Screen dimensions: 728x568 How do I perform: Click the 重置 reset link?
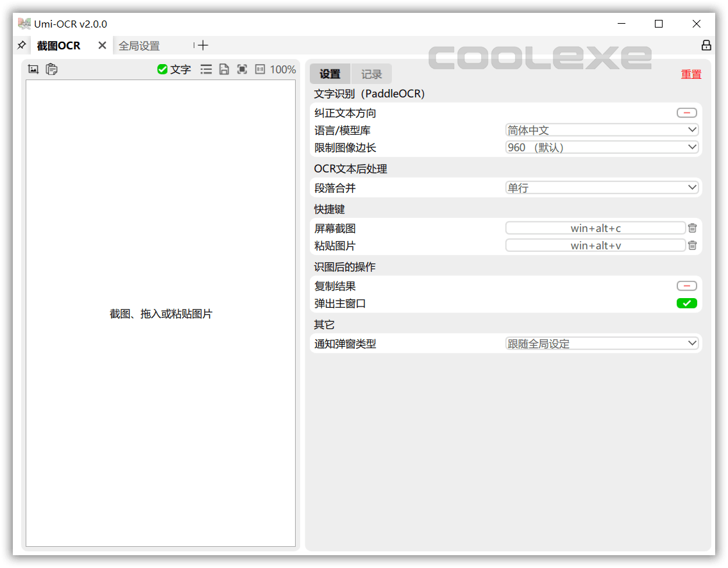tap(691, 74)
